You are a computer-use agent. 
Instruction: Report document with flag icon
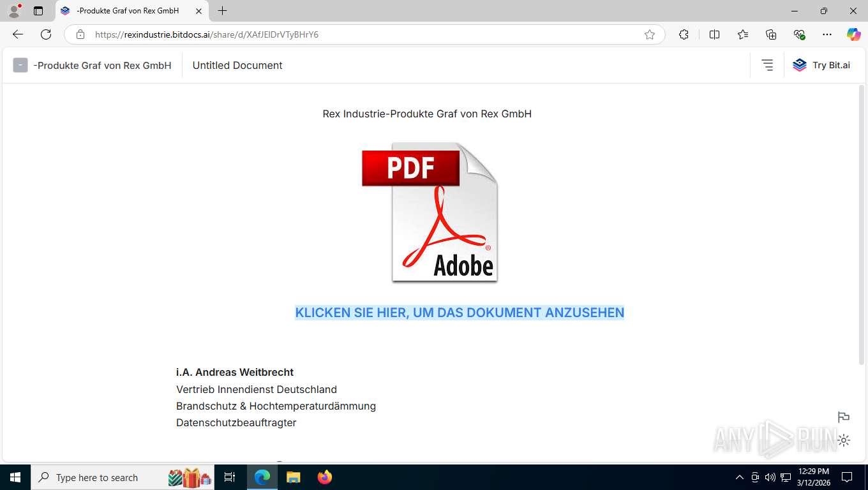coord(844,417)
